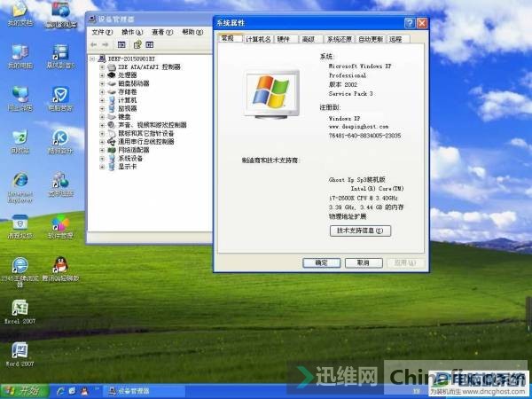532x399 pixels.
Task: Click the QQ penguin icon in quick launch
Action: pos(83,391)
